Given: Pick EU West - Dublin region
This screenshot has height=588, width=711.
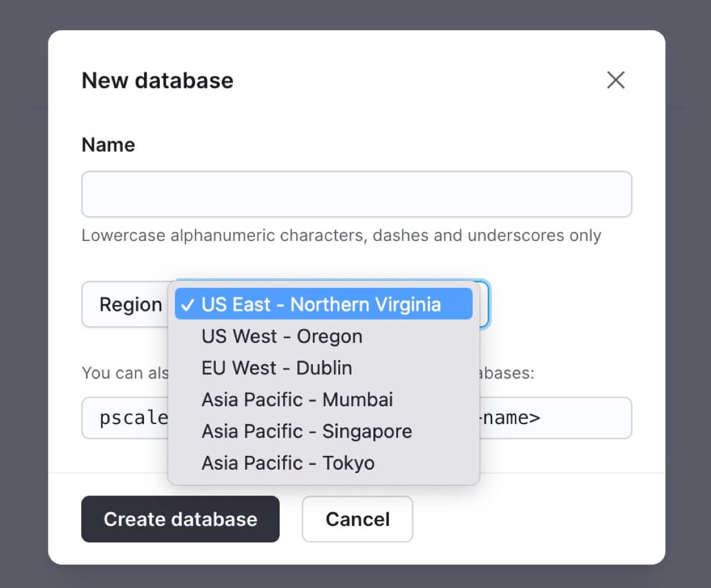Looking at the screenshot, I should 277,368.
